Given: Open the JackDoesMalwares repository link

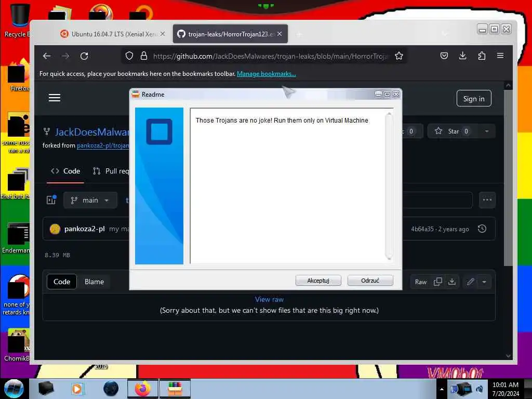Looking at the screenshot, I should coord(92,132).
